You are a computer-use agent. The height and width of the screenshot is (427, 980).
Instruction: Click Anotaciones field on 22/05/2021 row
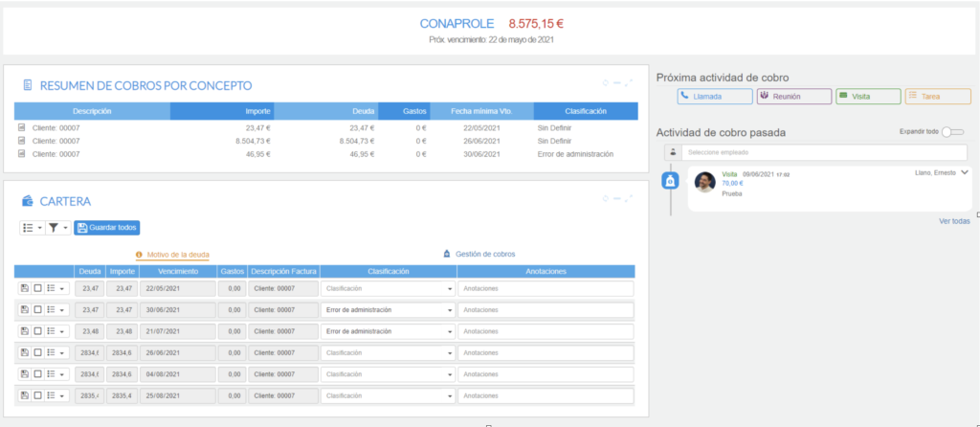(546, 289)
